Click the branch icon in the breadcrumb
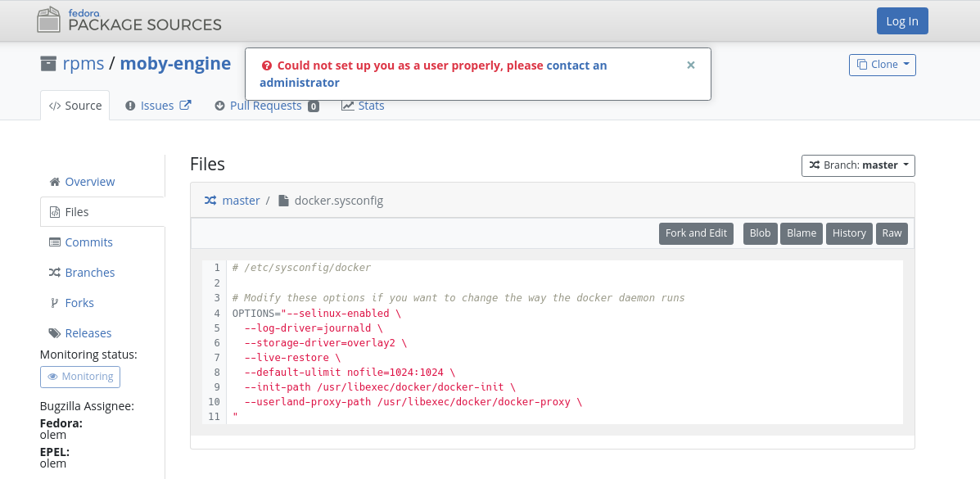The image size is (980, 479). (210, 201)
